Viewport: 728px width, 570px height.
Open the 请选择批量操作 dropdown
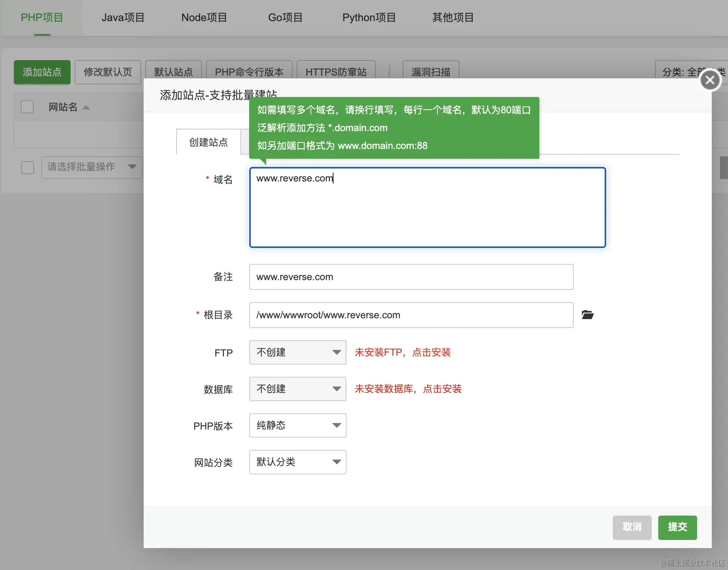pos(92,167)
